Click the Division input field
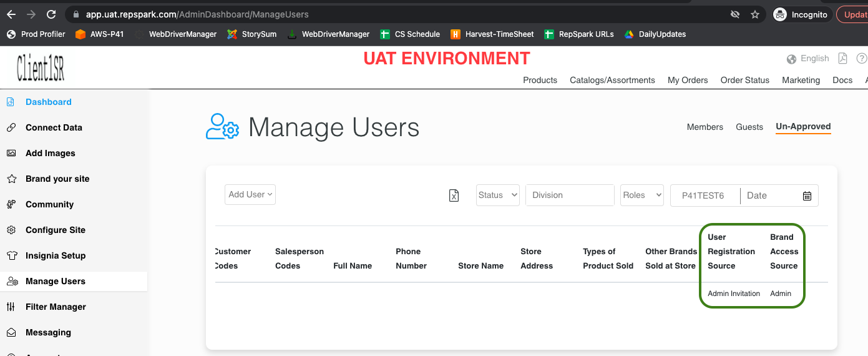The height and width of the screenshot is (356, 868). click(570, 195)
